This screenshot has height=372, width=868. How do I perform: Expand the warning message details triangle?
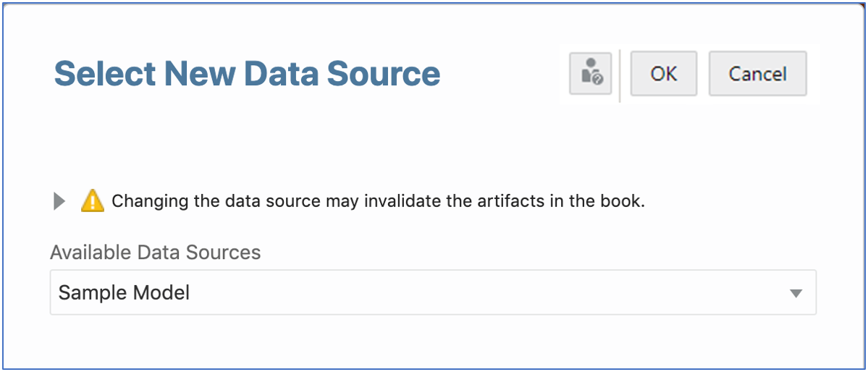tap(59, 201)
